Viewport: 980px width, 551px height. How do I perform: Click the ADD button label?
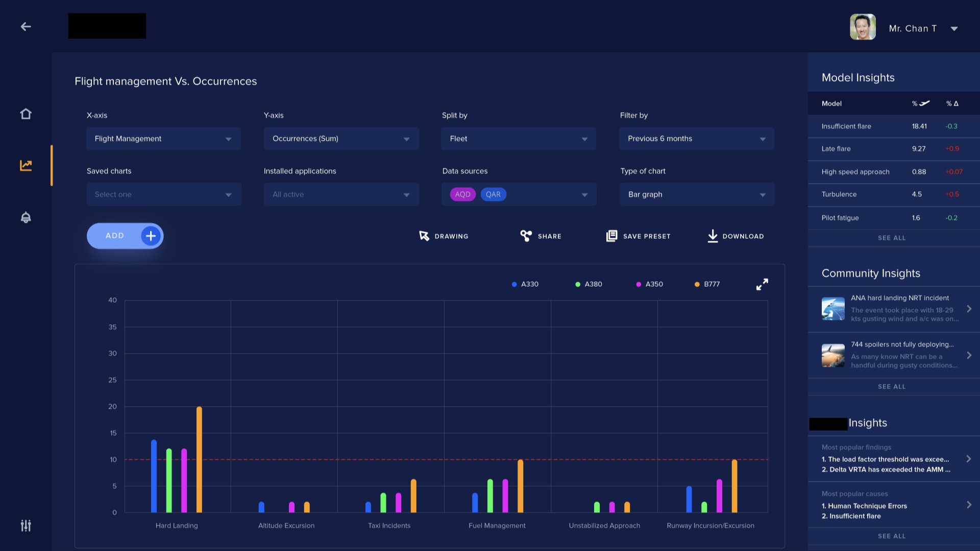tap(115, 236)
